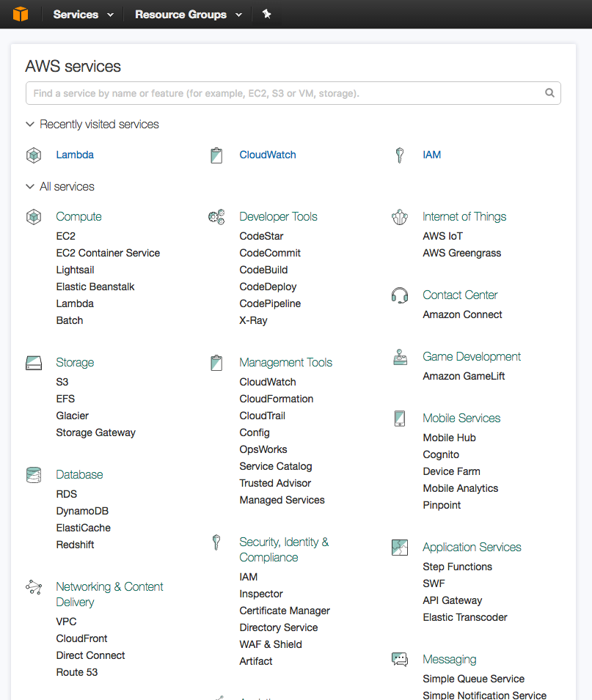Open CodePipeline
Screen dimensions: 592x700
pos(270,303)
